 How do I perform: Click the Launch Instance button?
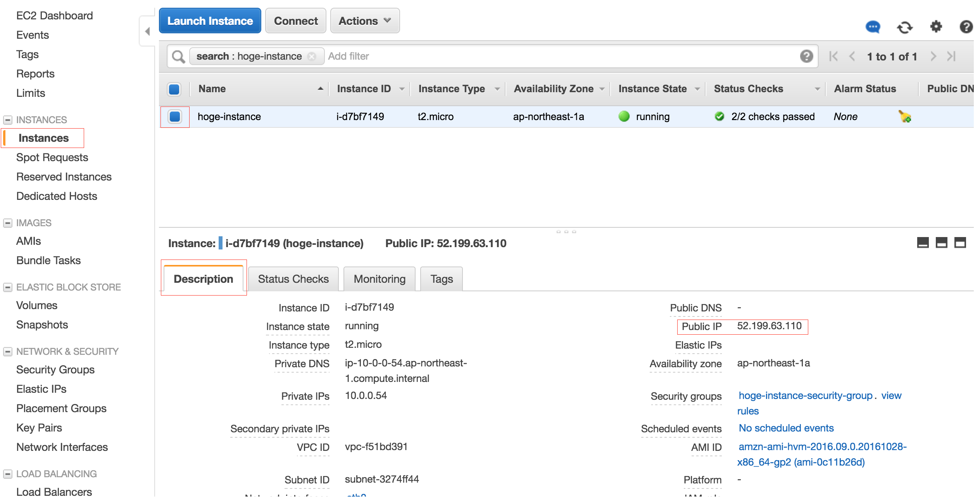pyautogui.click(x=210, y=21)
